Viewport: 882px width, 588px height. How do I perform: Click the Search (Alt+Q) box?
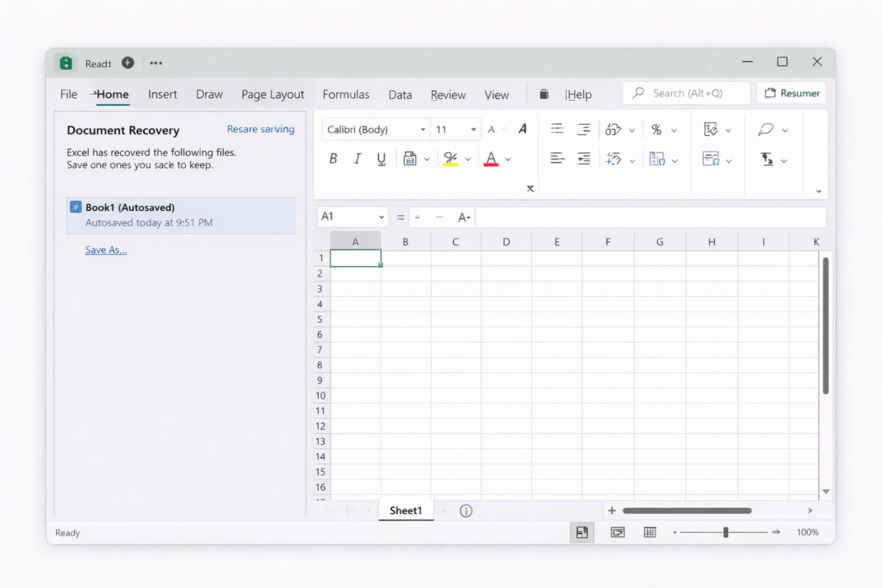click(x=686, y=93)
